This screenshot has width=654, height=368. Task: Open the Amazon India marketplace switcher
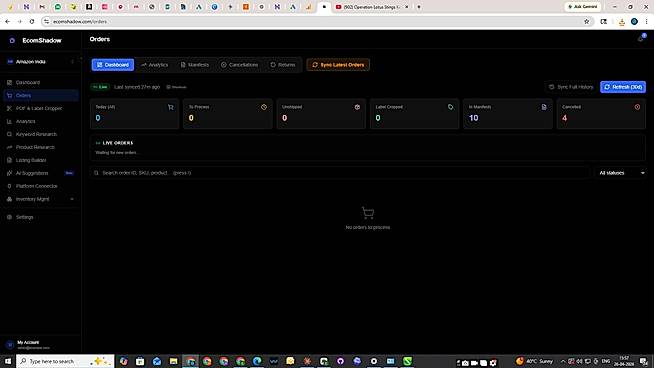click(x=40, y=61)
